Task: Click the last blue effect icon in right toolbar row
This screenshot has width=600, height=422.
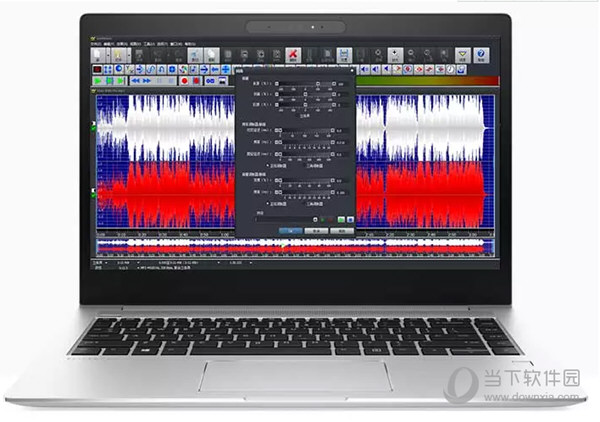Action: pyautogui.click(x=461, y=69)
